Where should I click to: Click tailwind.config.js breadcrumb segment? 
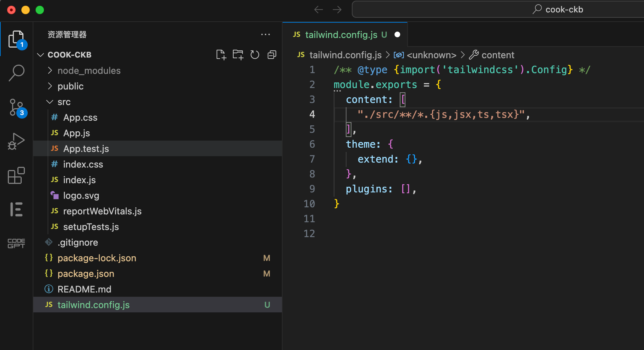click(x=345, y=55)
